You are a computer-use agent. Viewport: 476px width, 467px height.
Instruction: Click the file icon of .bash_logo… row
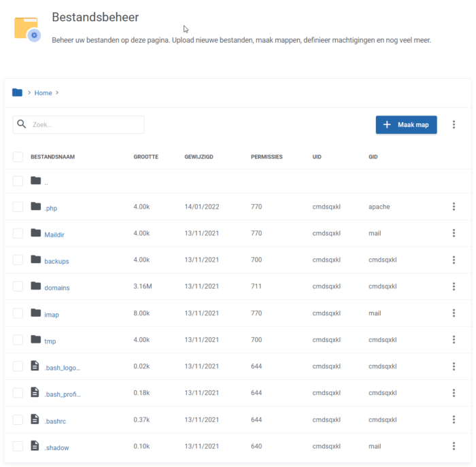pos(35,366)
